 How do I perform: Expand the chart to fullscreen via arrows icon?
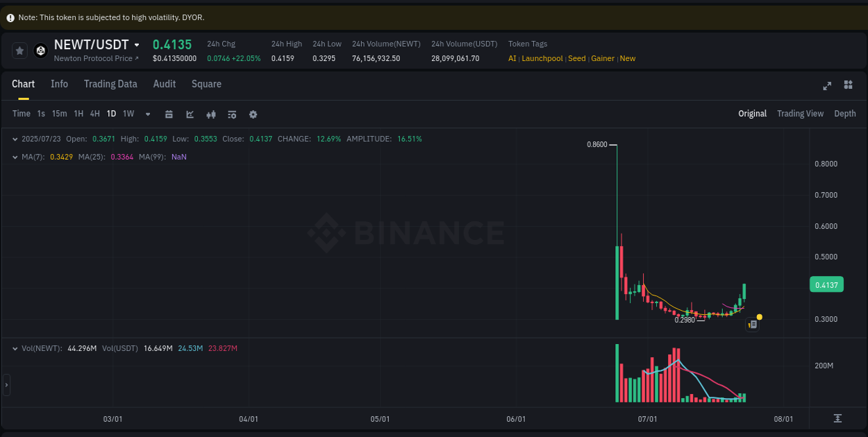coord(826,85)
